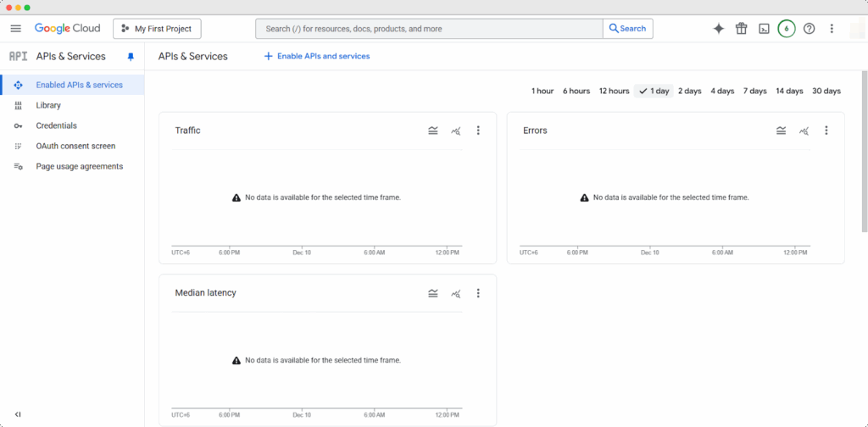Toggle legend icon on Traffic chart
The height and width of the screenshot is (427, 868).
pyautogui.click(x=433, y=130)
